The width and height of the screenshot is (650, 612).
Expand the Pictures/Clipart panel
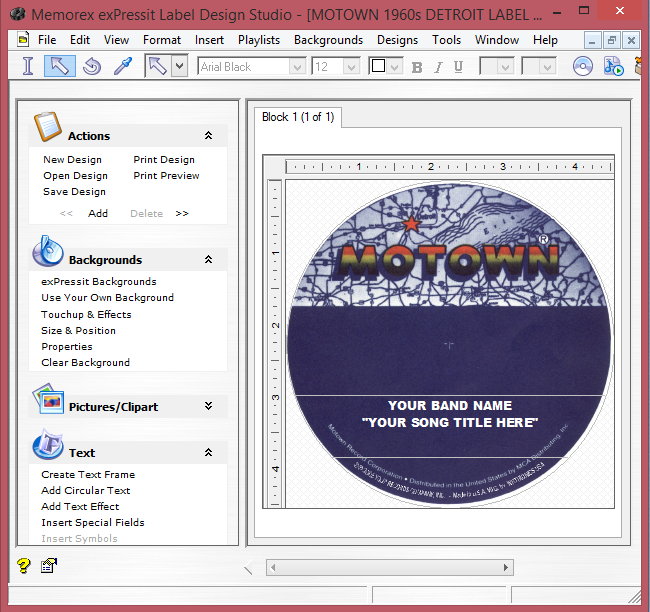click(x=208, y=406)
